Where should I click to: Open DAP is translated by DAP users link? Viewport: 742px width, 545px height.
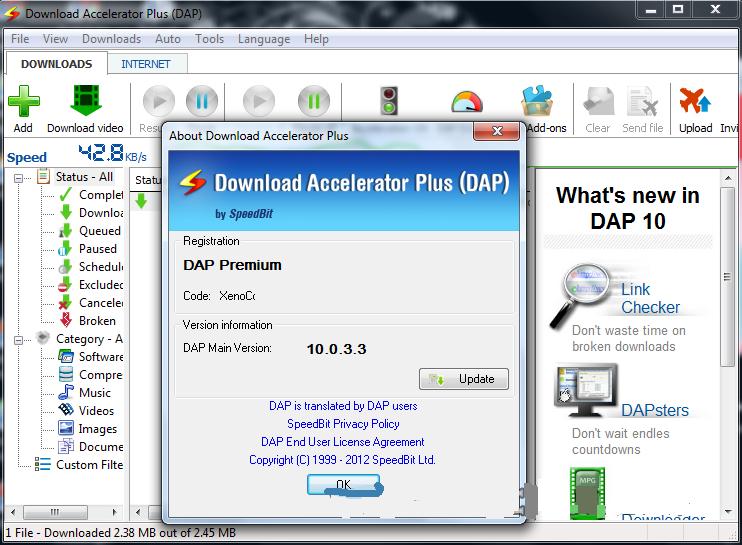343,406
